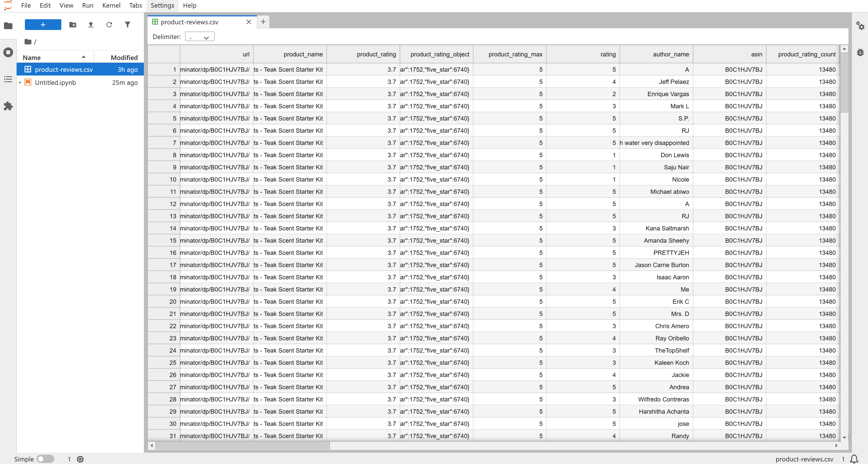Open the extension manager puzzle icon
The height and width of the screenshot is (464, 868).
[x=8, y=106]
